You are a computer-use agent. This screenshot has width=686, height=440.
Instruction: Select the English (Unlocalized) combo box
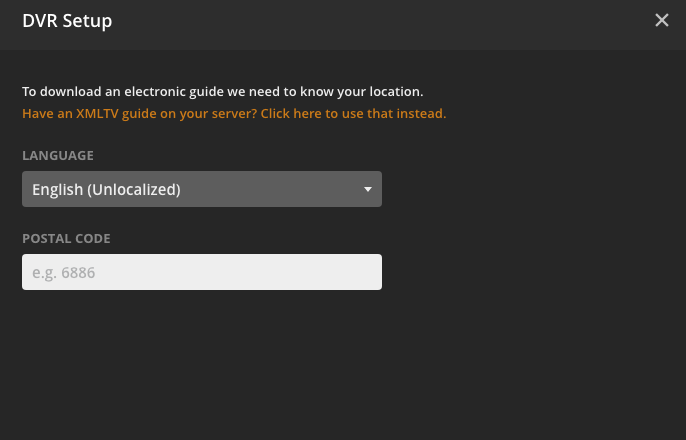201,189
